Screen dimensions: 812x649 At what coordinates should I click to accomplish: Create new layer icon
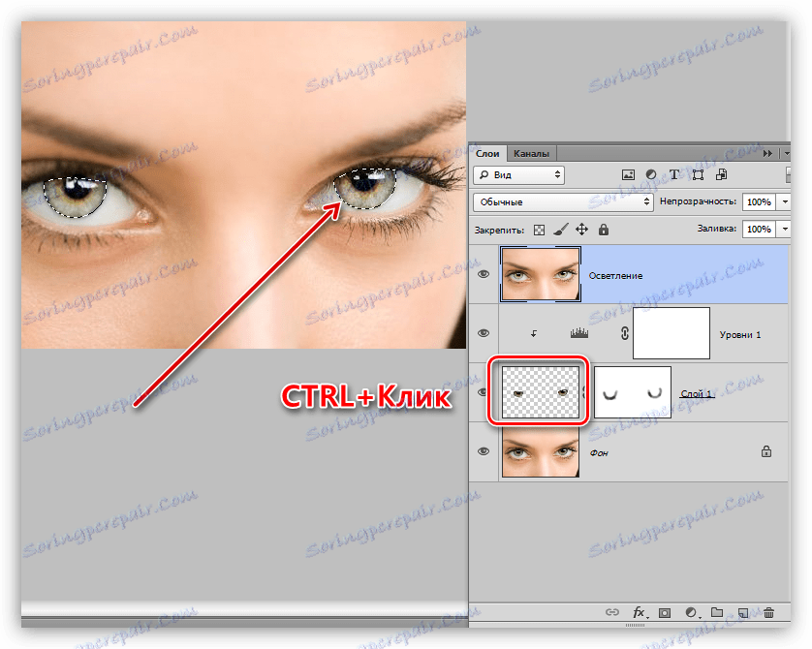[x=743, y=613]
